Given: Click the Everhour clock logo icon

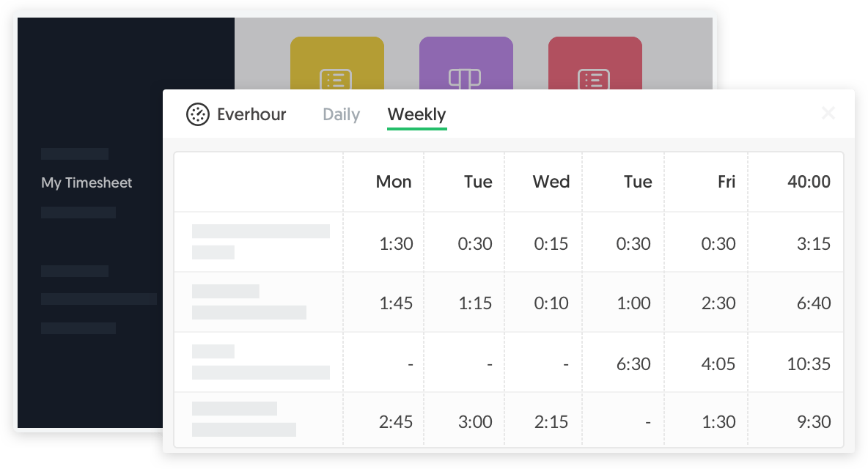Looking at the screenshot, I should tap(198, 114).
